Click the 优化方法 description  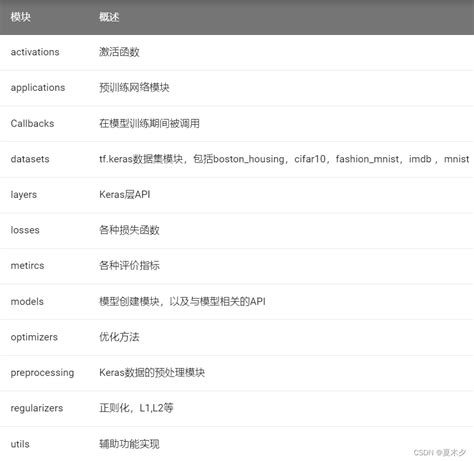119,337
